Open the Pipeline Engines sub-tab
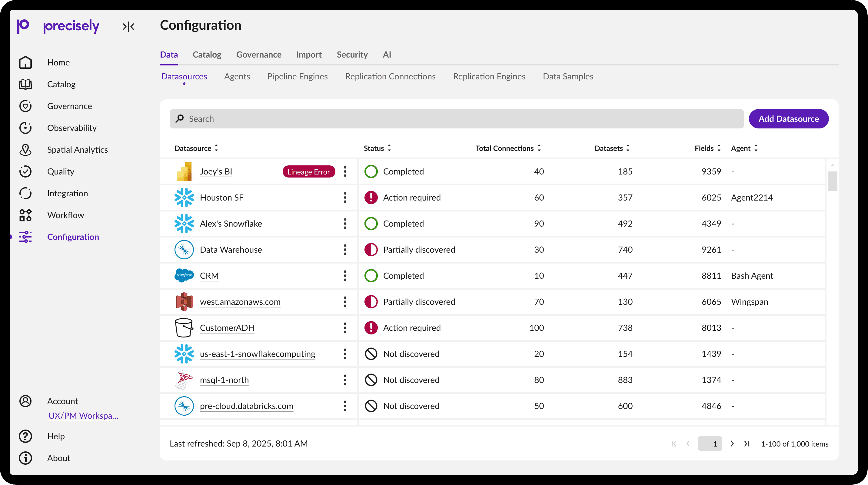This screenshot has width=868, height=485. pos(297,76)
